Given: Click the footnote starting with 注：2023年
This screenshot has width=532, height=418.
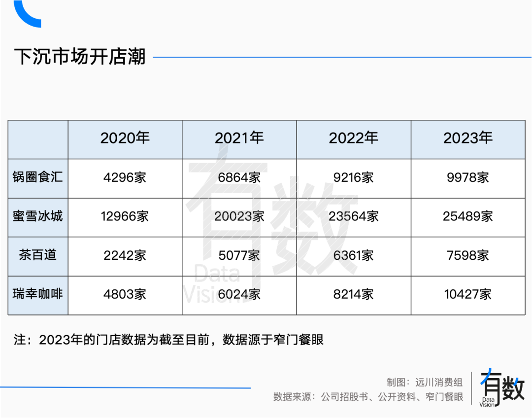Looking at the screenshot, I should 168,340.
